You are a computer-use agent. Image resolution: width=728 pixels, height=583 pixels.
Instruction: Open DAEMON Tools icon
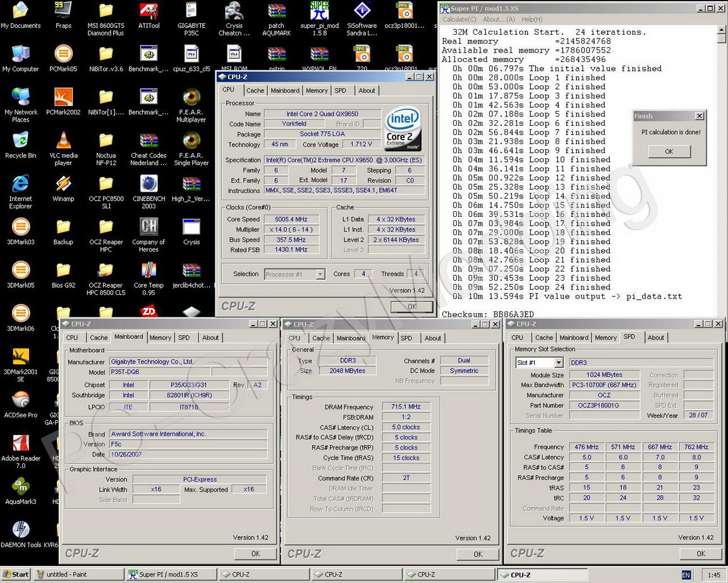tap(20, 534)
